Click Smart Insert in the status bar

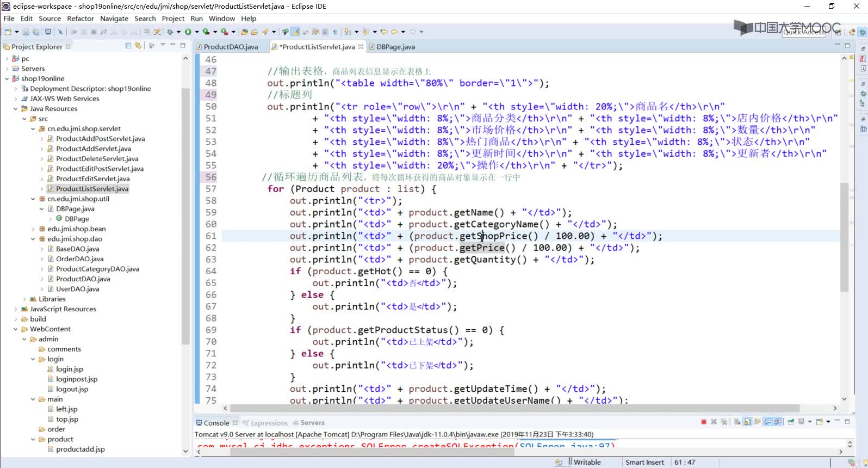click(644, 462)
